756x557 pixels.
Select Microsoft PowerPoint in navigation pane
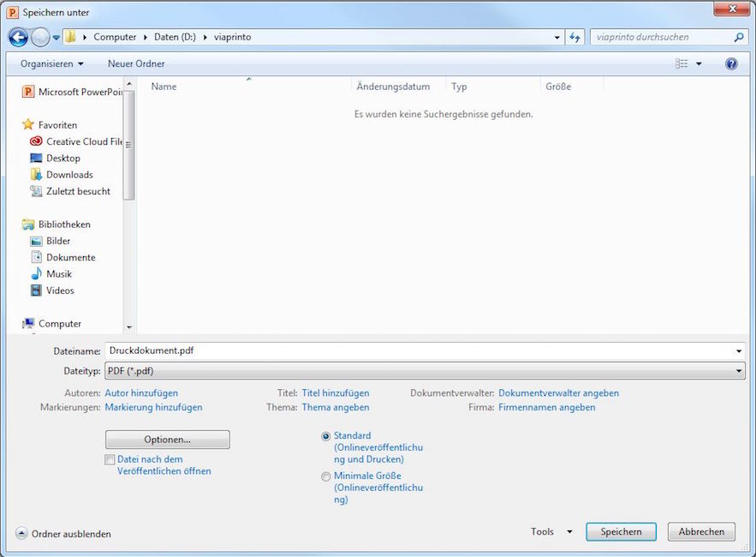click(x=74, y=92)
